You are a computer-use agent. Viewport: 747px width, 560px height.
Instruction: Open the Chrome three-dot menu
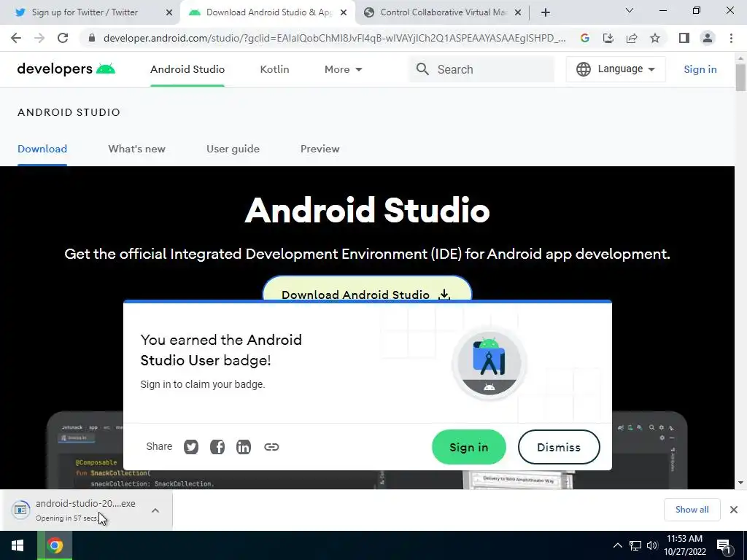731,38
